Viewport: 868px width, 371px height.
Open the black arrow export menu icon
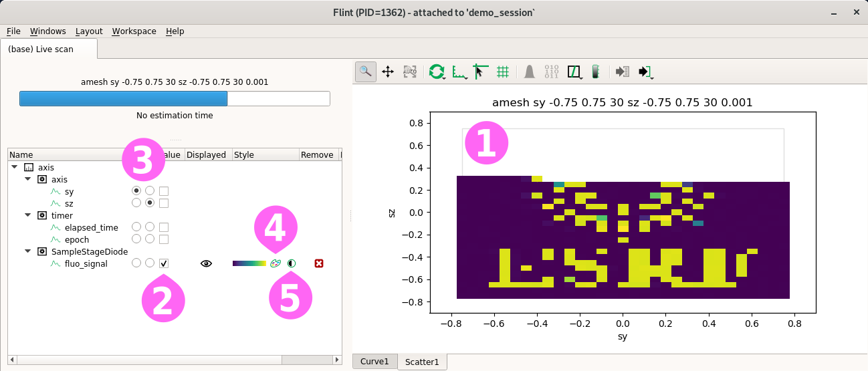pos(645,71)
